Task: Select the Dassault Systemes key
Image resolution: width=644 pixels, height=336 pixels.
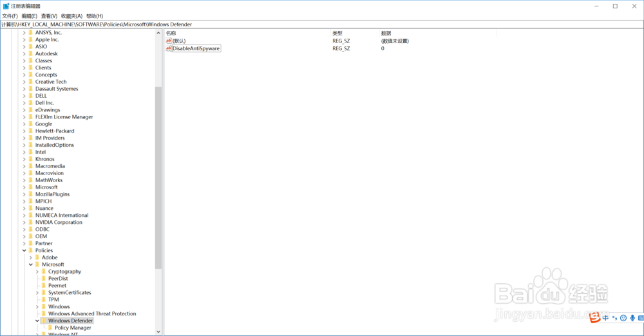Action: [x=57, y=89]
